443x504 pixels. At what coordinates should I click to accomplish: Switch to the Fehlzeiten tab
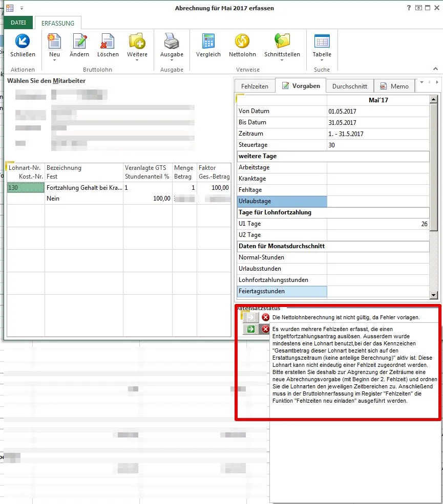tap(255, 86)
